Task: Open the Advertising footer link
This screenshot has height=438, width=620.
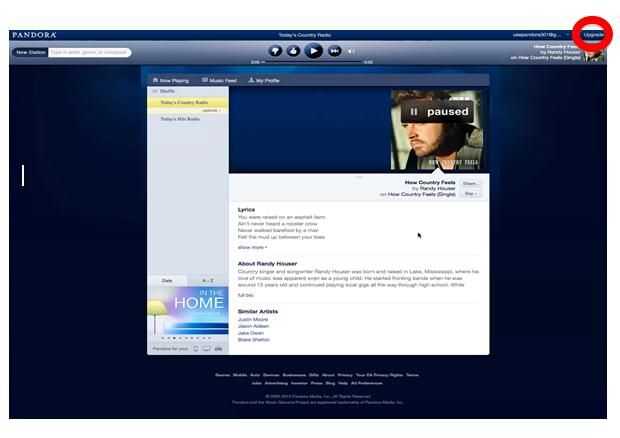Action: point(276,383)
